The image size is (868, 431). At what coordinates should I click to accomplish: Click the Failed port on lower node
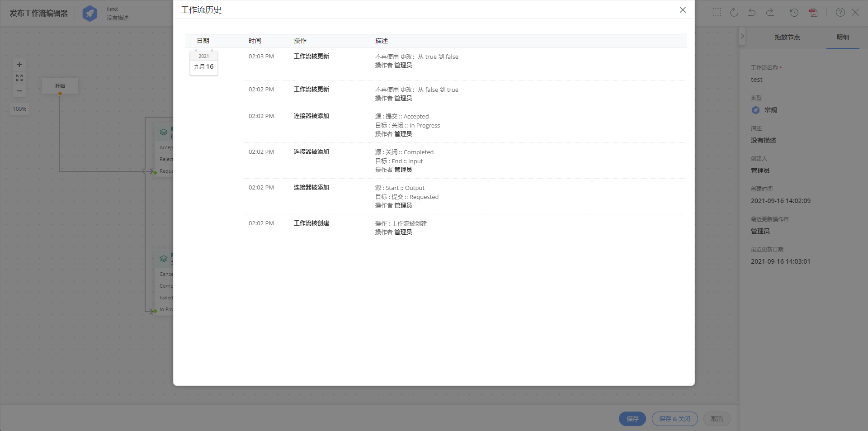coord(165,298)
